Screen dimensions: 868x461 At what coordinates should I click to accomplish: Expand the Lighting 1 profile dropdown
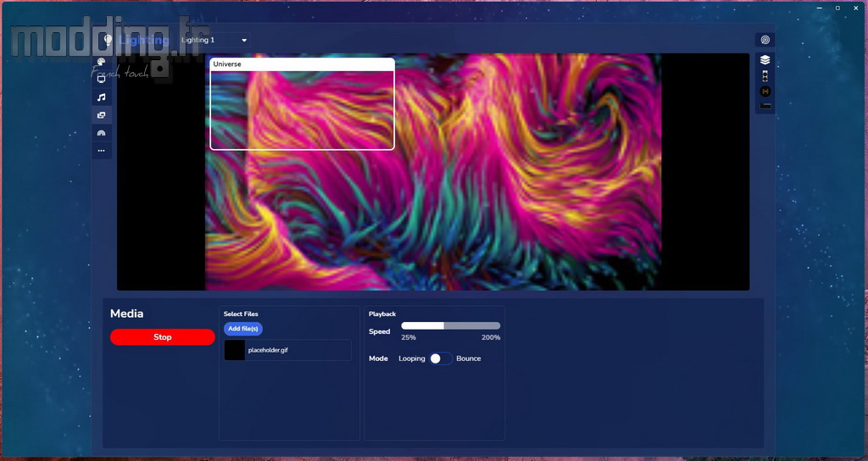[214, 40]
